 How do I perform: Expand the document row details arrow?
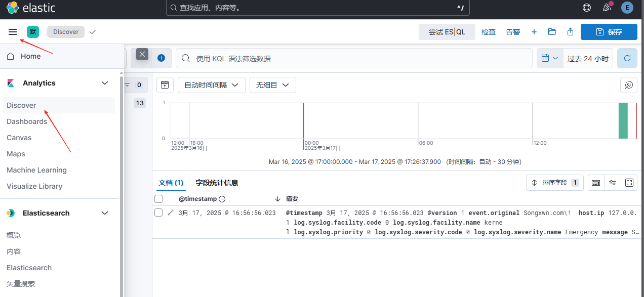(171, 213)
